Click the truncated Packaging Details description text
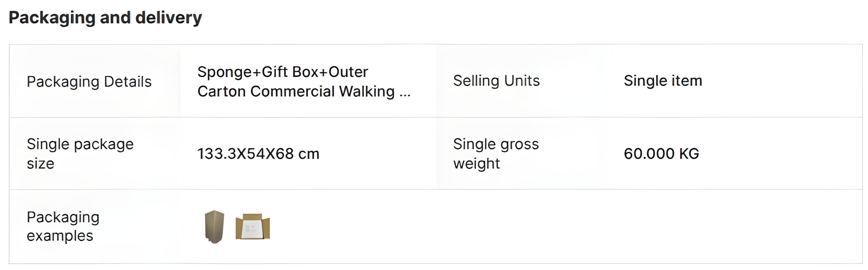This screenshot has width=868, height=270. tap(304, 81)
